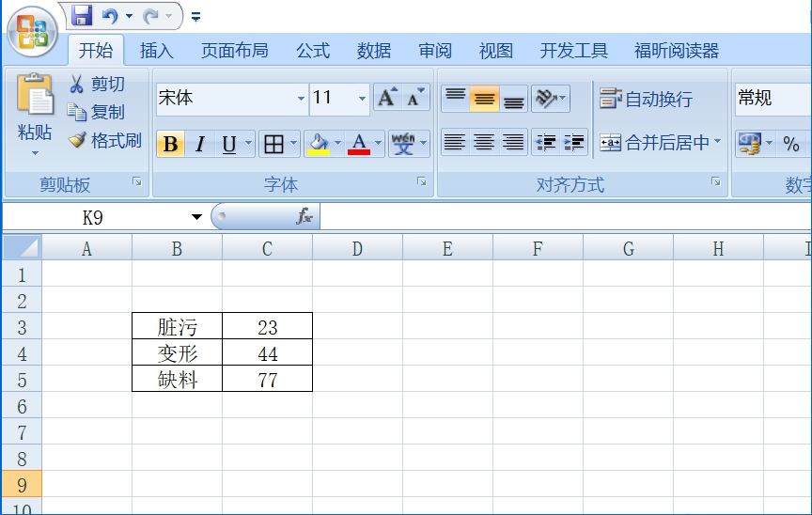The image size is (812, 515).
Task: Open the Office button menu
Action: point(33,32)
